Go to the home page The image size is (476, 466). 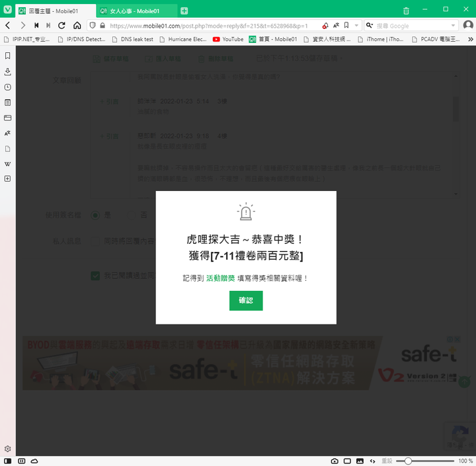pyautogui.click(x=77, y=26)
